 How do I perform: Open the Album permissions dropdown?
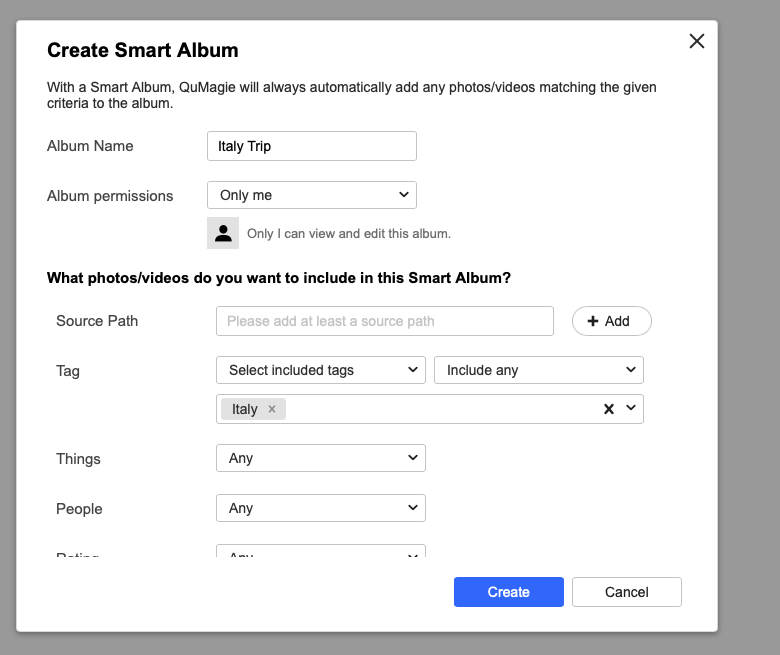(x=311, y=195)
